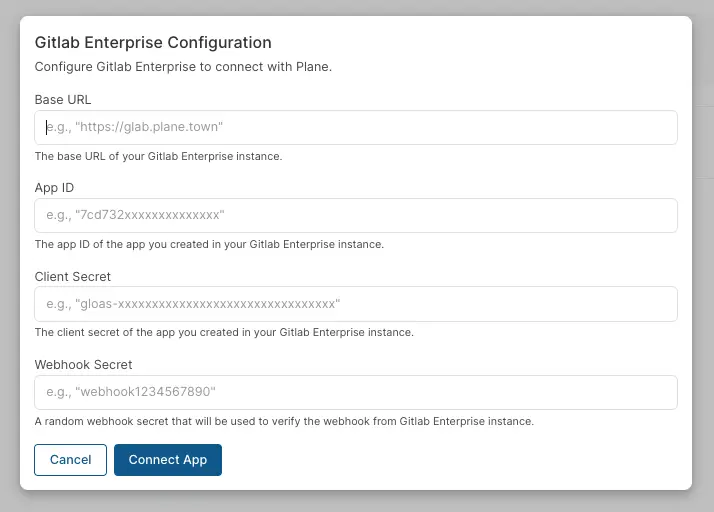This screenshot has width=714, height=512.
Task: Cancel the Gitlab Enterprise configuration
Action: pyautogui.click(x=71, y=460)
